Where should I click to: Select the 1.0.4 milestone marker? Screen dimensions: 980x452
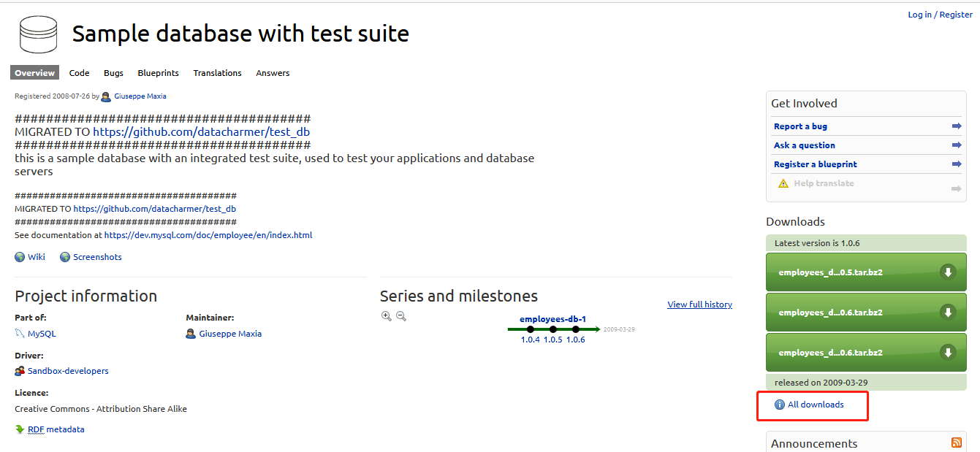point(531,329)
